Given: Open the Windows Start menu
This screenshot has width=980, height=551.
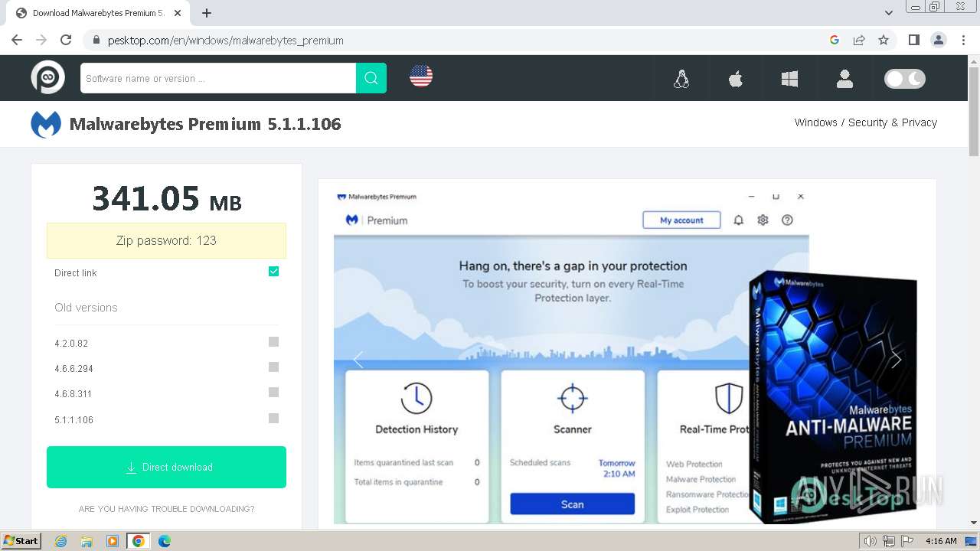Looking at the screenshot, I should point(21,541).
